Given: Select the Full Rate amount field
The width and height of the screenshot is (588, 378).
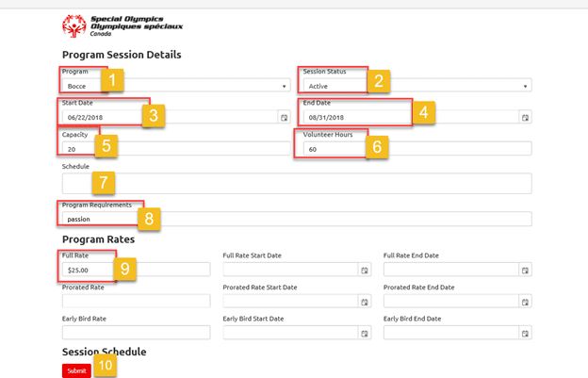Looking at the screenshot, I should click(x=136, y=270).
